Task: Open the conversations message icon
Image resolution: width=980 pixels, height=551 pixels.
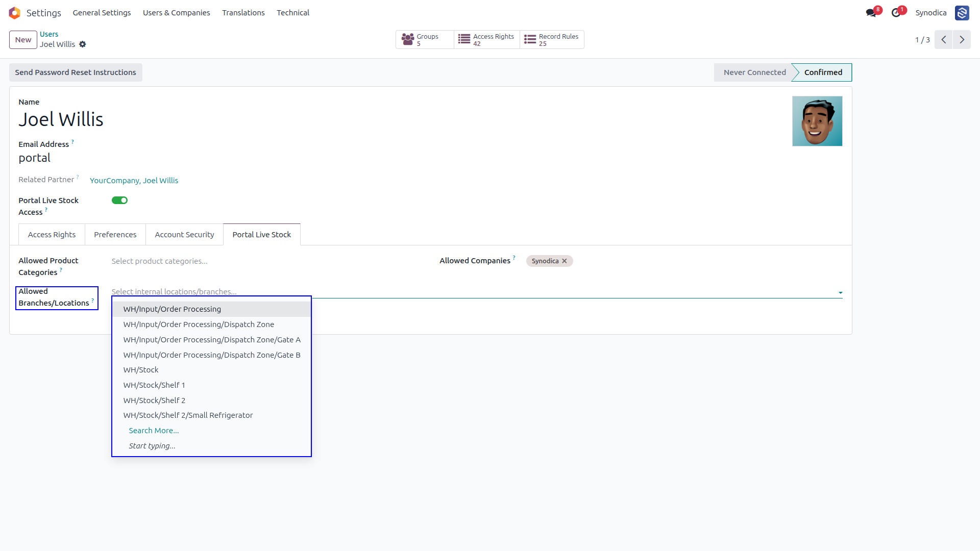Action: point(871,13)
